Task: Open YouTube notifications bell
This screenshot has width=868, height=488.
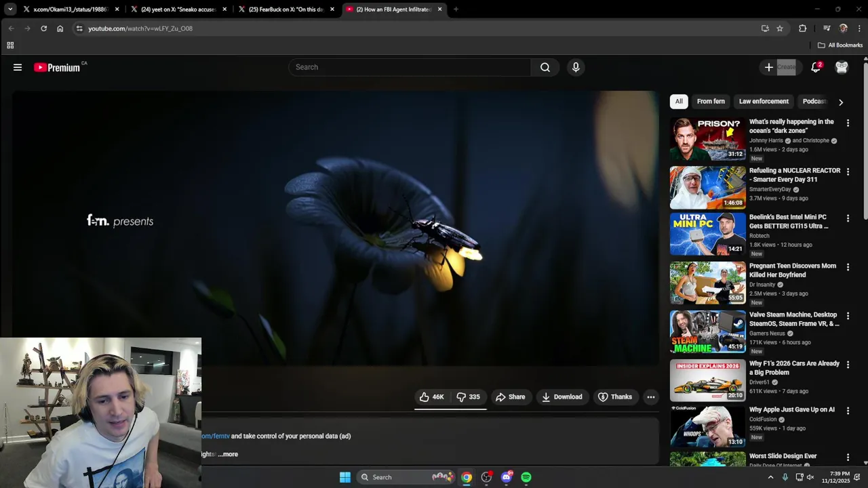Action: tap(816, 67)
